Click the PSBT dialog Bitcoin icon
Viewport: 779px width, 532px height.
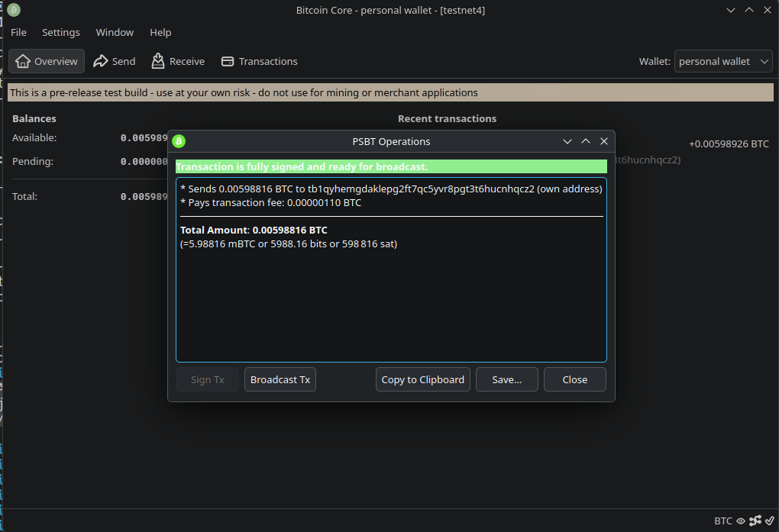tap(179, 141)
